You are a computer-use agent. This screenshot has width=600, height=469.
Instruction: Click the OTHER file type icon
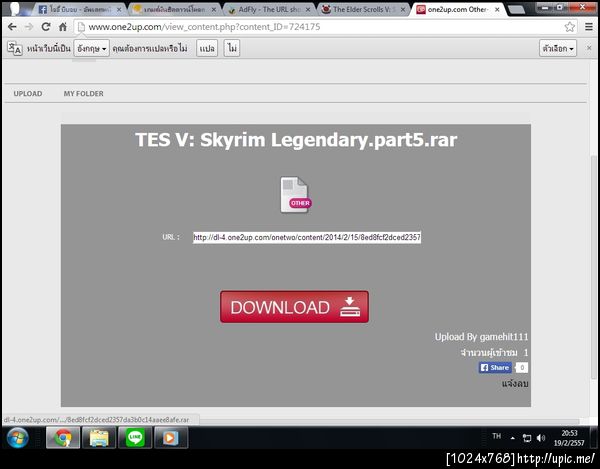[295, 195]
